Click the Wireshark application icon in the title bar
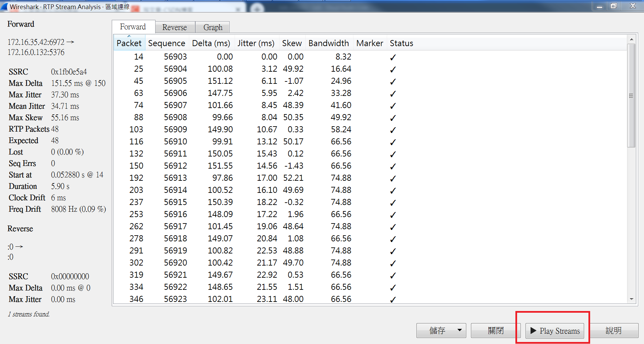Image resolution: width=644 pixels, height=344 pixels. pos(5,6)
